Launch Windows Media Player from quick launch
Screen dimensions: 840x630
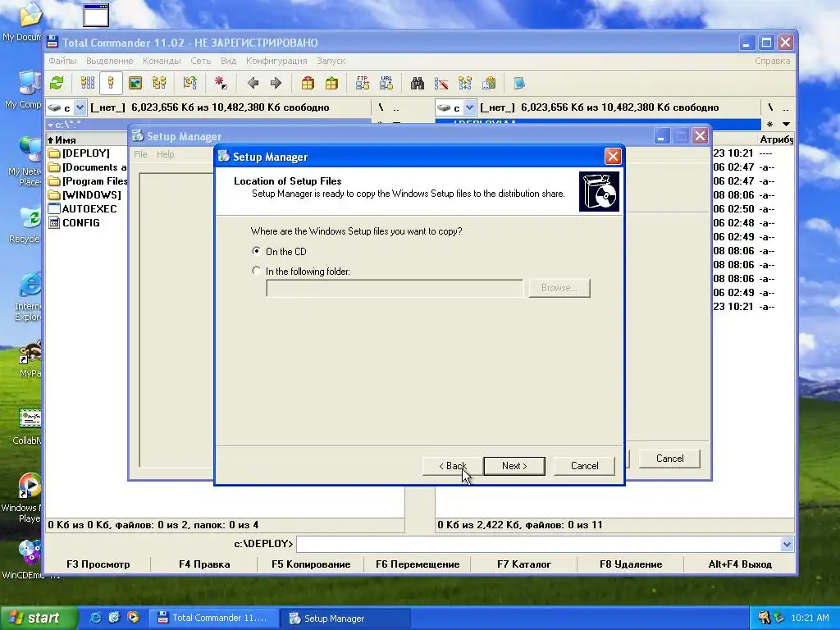tap(133, 618)
